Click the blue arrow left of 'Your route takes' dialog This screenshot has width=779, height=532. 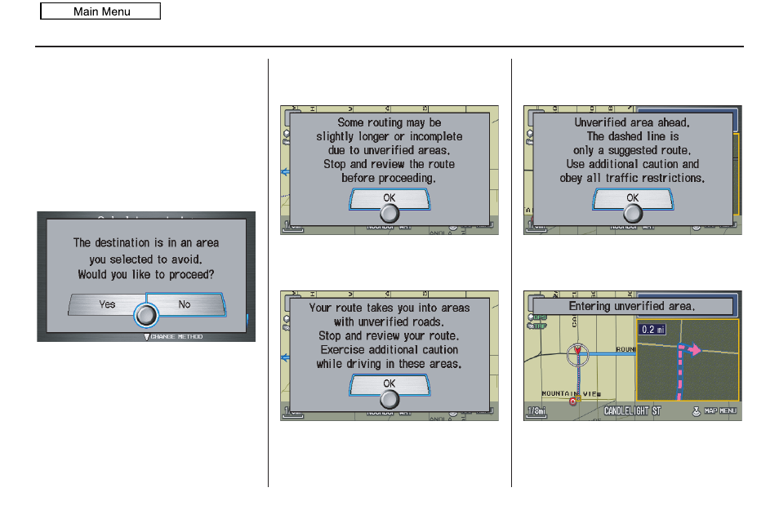[285, 358]
